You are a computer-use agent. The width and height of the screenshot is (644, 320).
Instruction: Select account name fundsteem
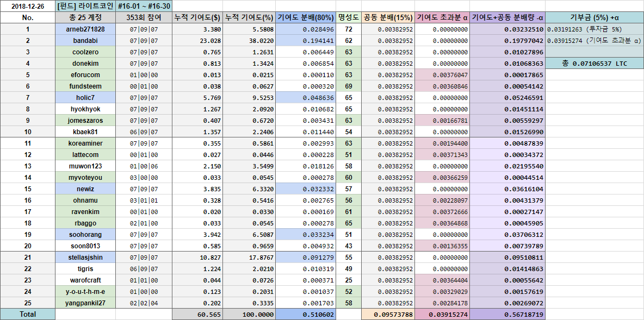85,86
